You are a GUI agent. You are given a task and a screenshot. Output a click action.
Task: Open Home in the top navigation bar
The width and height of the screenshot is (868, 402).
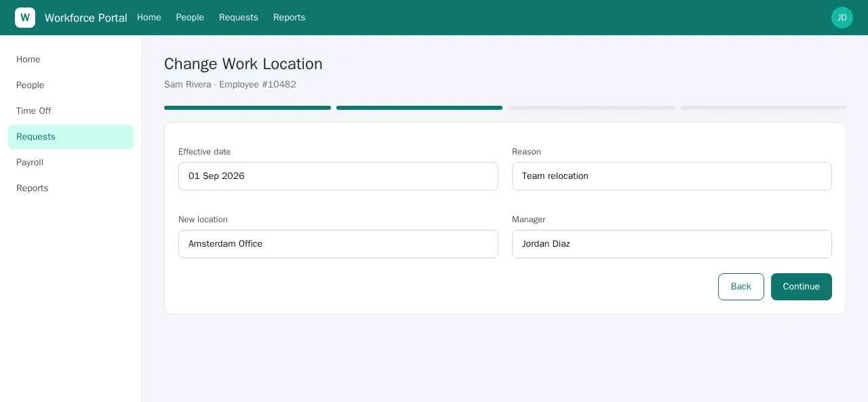pos(149,18)
